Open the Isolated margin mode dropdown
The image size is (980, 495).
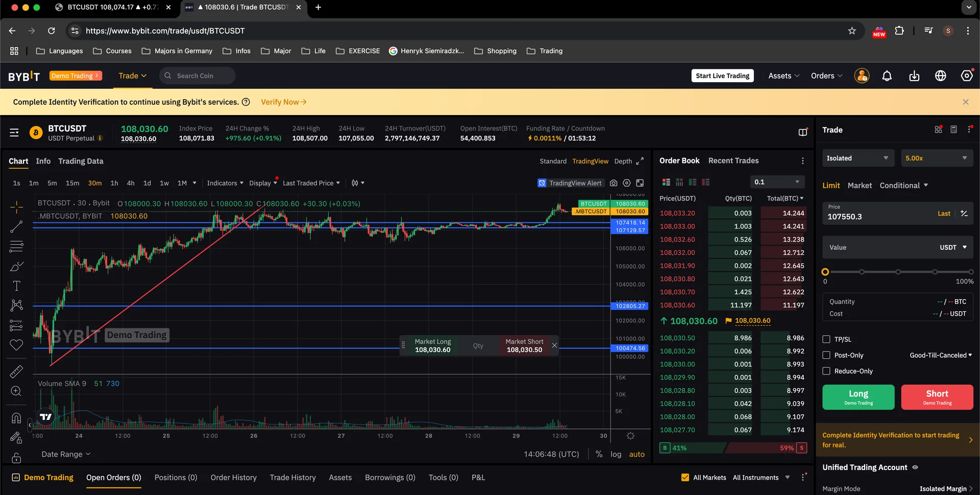click(x=857, y=158)
